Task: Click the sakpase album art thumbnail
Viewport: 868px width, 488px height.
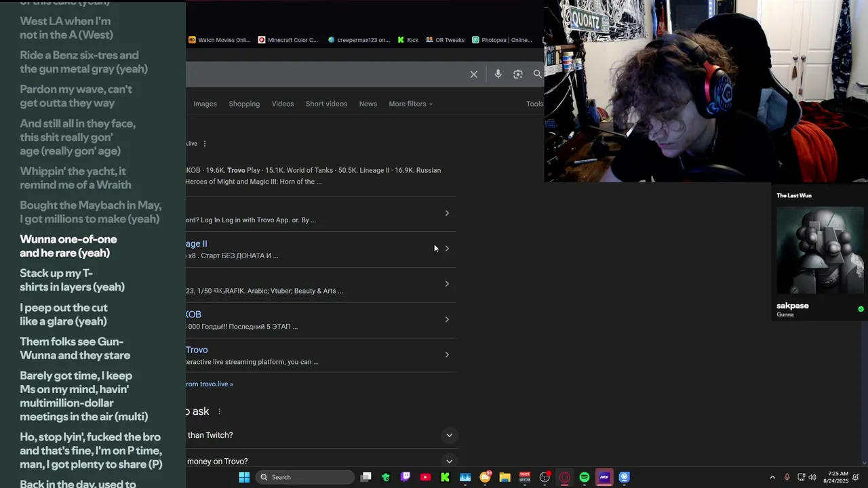Action: click(821, 250)
